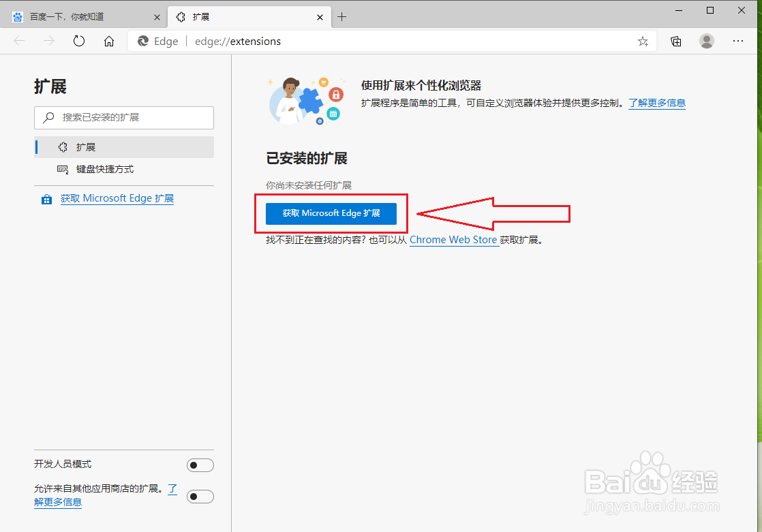
Task: Toggle 允许来自其他应用商店的扩展 switch
Action: point(200,497)
